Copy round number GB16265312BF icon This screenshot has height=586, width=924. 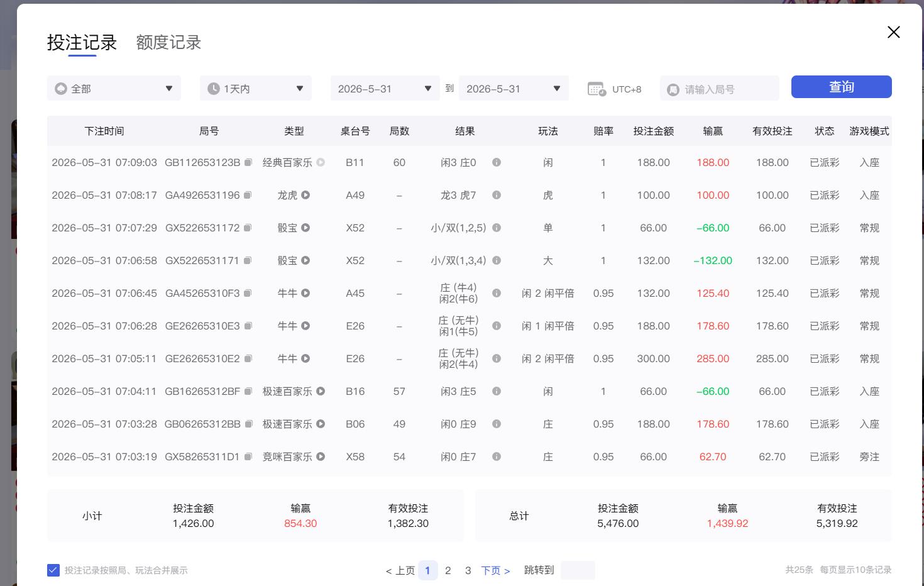[x=248, y=391]
